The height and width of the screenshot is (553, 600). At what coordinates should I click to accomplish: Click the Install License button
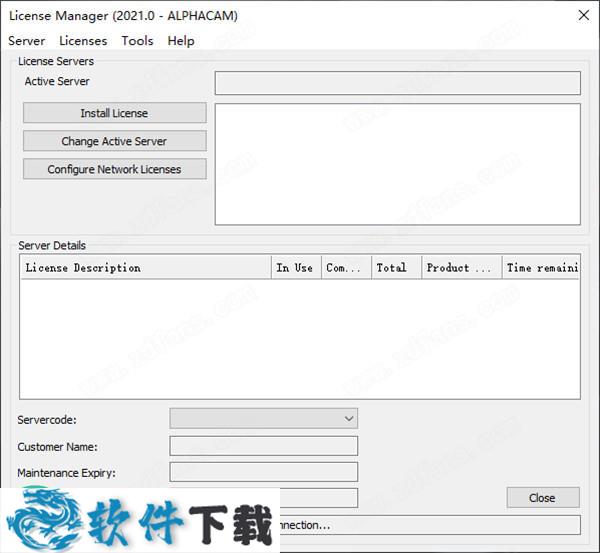[114, 113]
